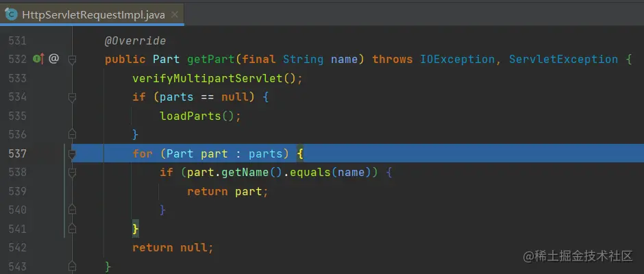This screenshot has height=274, width=644.
Task: Click fold end marker on line 536
Action: click(x=73, y=134)
